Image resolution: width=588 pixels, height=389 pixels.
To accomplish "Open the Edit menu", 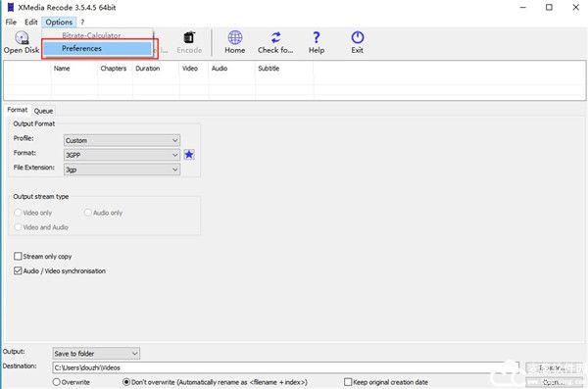I will [x=30, y=23].
